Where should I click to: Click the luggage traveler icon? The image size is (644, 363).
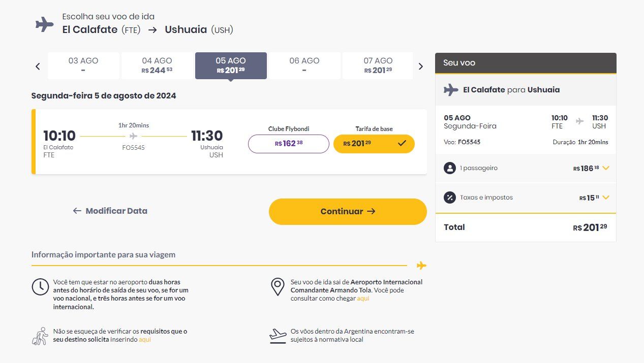coord(40,336)
